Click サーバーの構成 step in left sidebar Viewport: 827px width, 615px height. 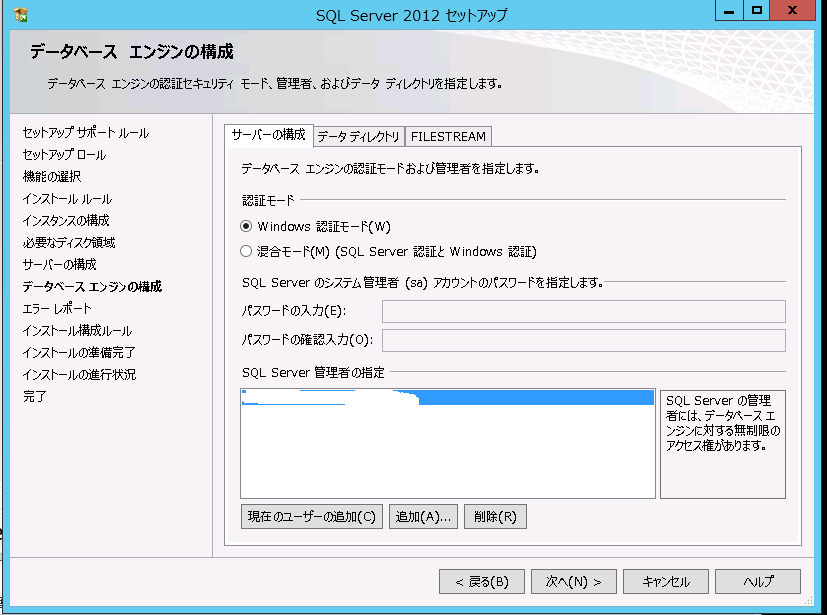(x=60, y=264)
